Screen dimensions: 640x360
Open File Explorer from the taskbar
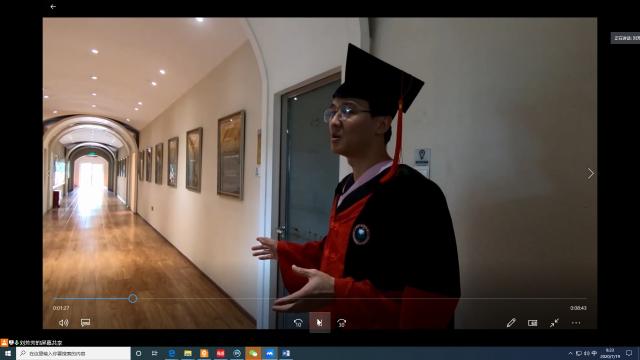coord(188,353)
